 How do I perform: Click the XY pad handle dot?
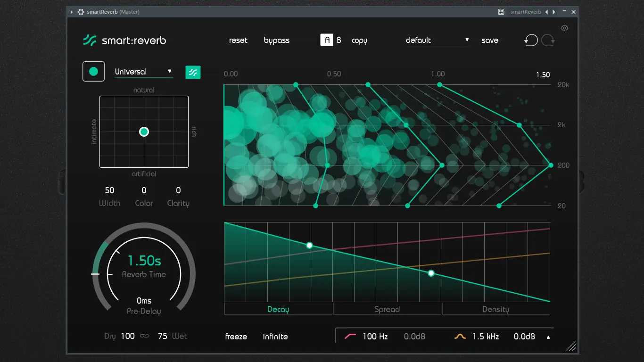144,132
